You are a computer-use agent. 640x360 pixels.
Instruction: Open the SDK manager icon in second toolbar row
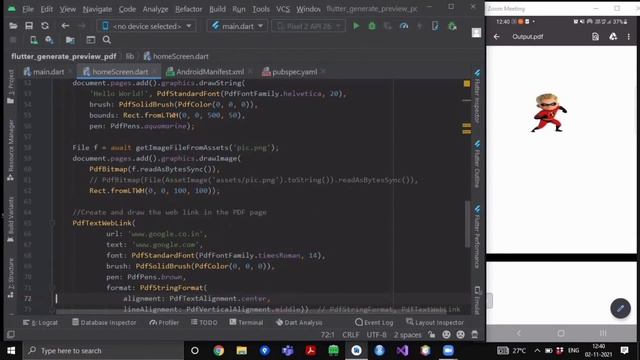click(49, 40)
